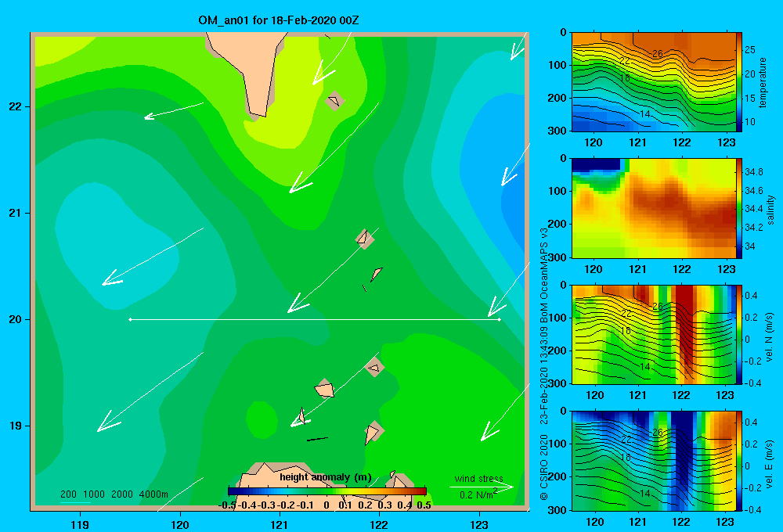
Task: Click the '0.2 N/m2' wind stress value
Action: click(x=478, y=494)
